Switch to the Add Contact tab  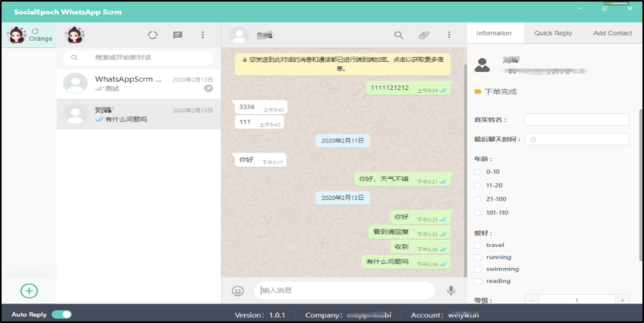[612, 33]
